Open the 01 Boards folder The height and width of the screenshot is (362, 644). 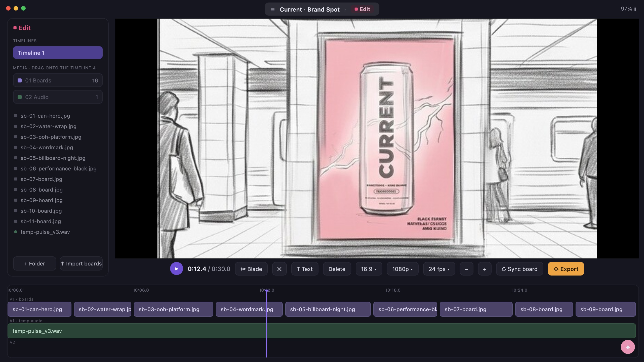58,80
